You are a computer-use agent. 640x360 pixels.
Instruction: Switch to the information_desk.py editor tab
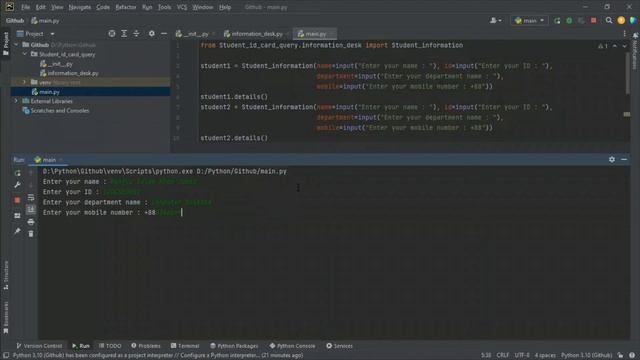[x=256, y=34]
